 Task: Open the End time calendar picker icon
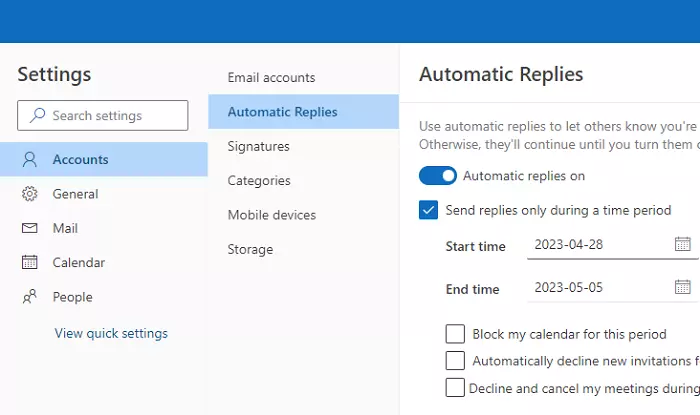pos(683,287)
